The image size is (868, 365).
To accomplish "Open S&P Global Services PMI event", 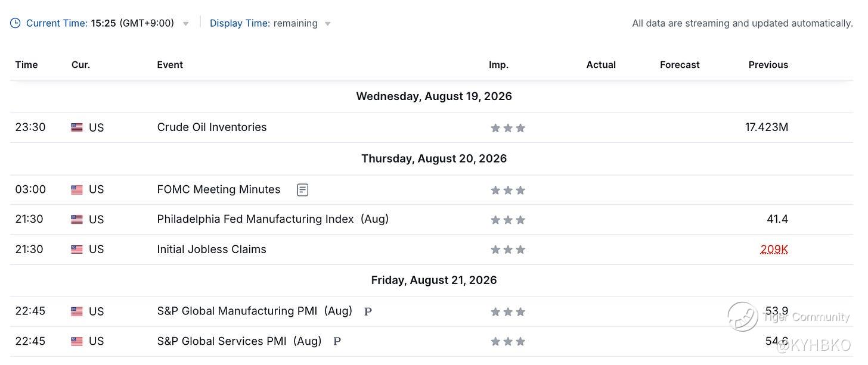I will 239,341.
